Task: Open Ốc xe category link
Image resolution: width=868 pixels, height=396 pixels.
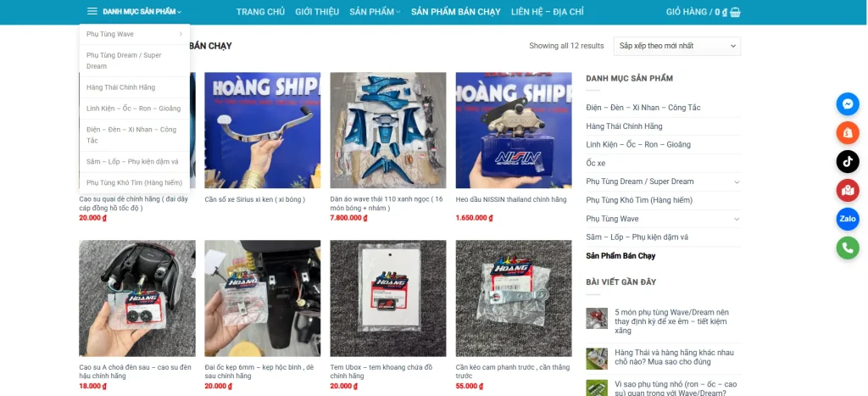Action: tap(596, 164)
